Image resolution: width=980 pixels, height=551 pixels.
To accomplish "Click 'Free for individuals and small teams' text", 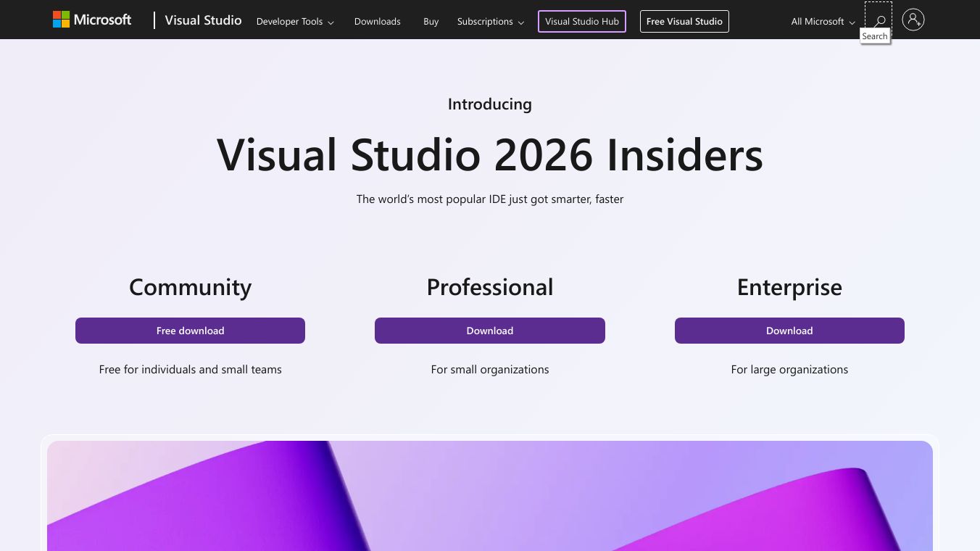I will point(191,370).
